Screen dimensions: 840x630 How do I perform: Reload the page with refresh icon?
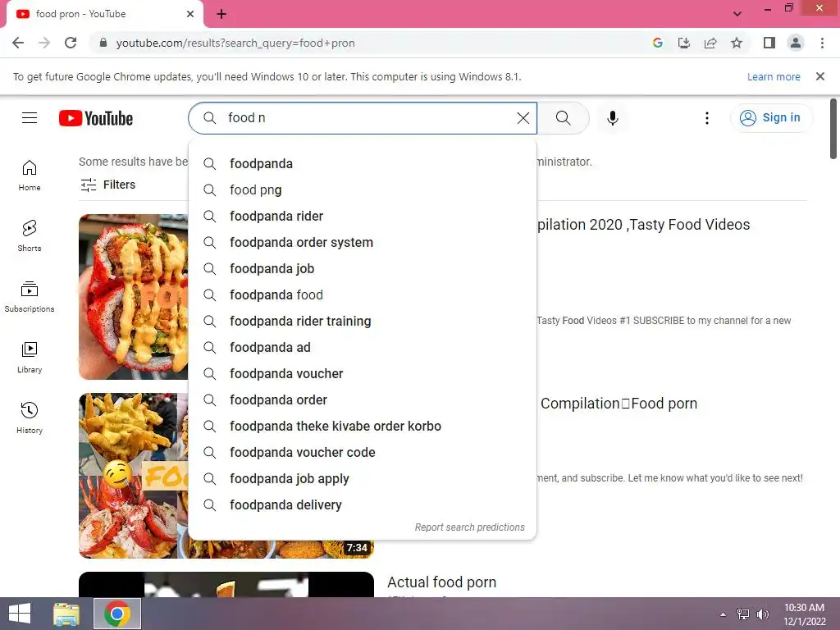(x=71, y=43)
